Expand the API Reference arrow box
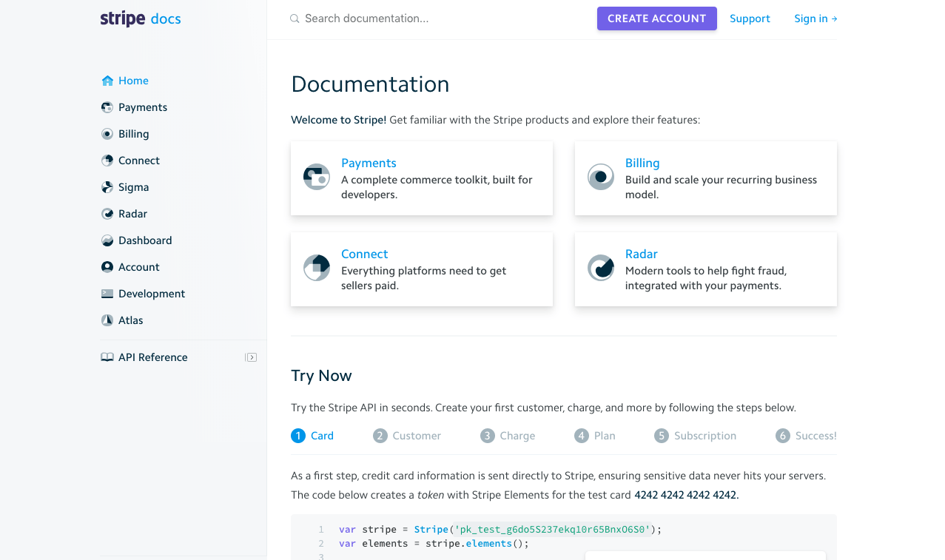Viewport: 945px width, 560px height. [x=251, y=357]
